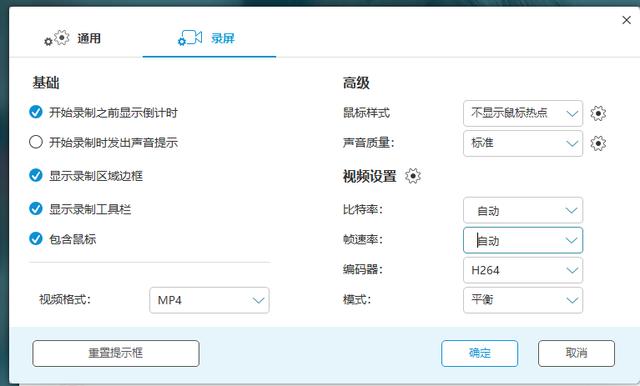The width and height of the screenshot is (640, 386).
Task: Toggle 显示录制区域边框 checkbox
Action: pyautogui.click(x=36, y=175)
